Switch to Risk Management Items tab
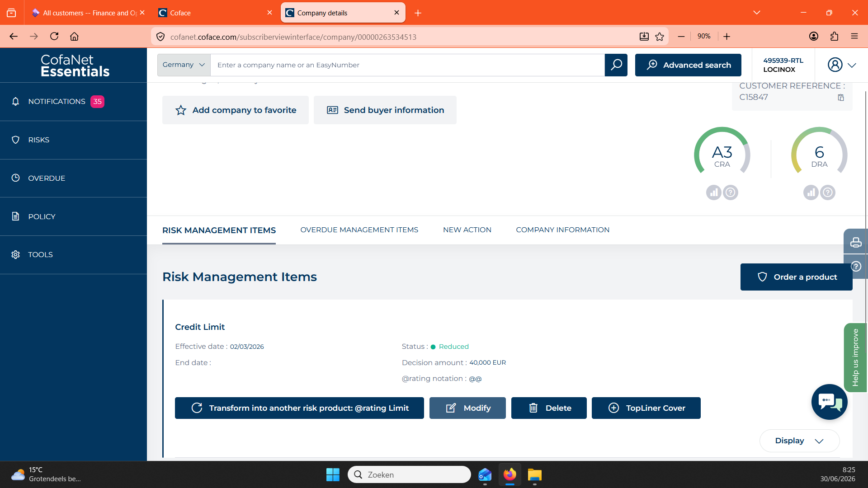The image size is (868, 488). click(x=219, y=230)
